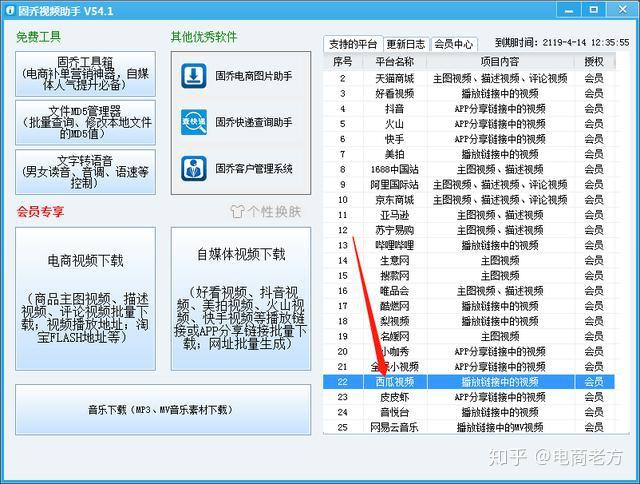Select the 音悦台 row
640x484 pixels.
pos(469,412)
